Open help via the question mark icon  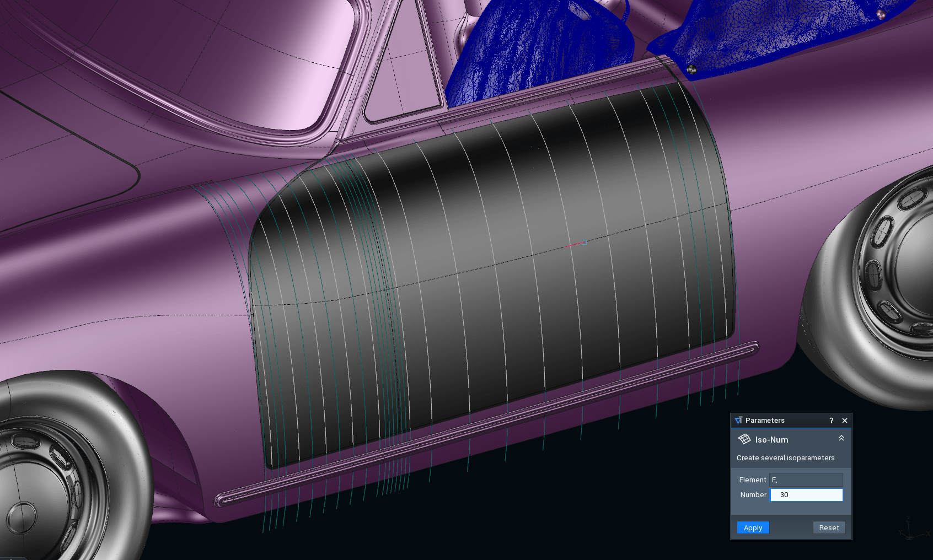click(831, 421)
